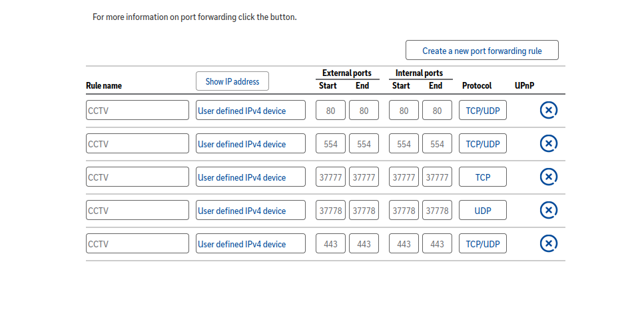Delete the port 443 CCTV rule
Image resolution: width=644 pixels, height=314 pixels.
(548, 243)
